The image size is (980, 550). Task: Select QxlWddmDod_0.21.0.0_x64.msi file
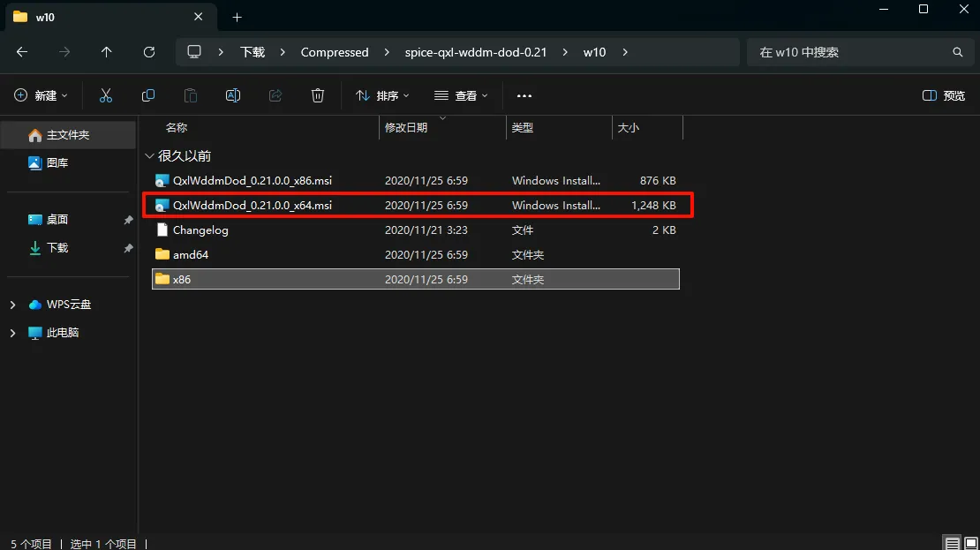click(x=416, y=205)
